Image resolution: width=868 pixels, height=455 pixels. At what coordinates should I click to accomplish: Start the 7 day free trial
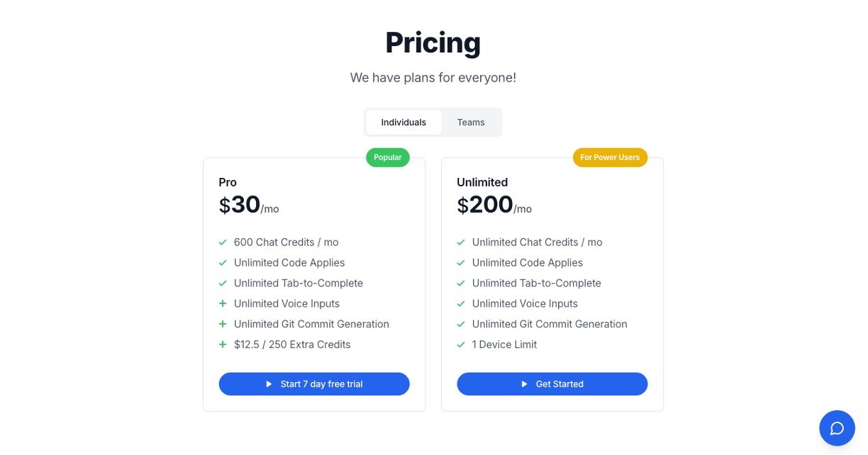click(314, 384)
